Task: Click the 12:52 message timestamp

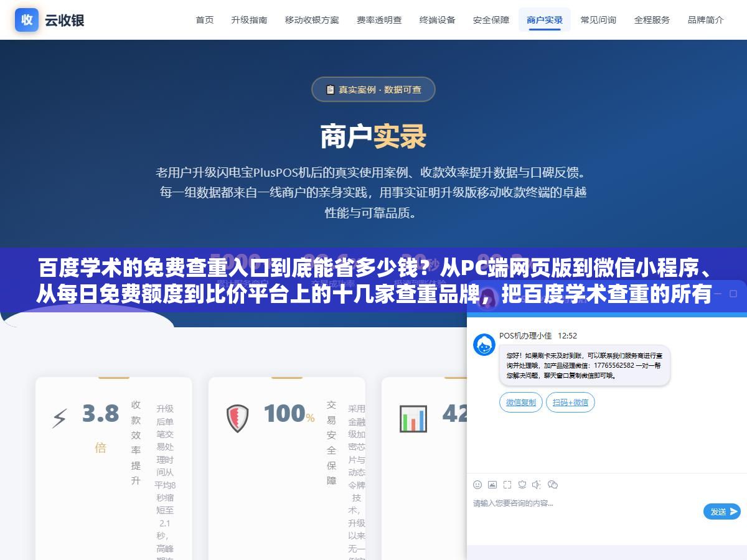Action: [x=567, y=335]
